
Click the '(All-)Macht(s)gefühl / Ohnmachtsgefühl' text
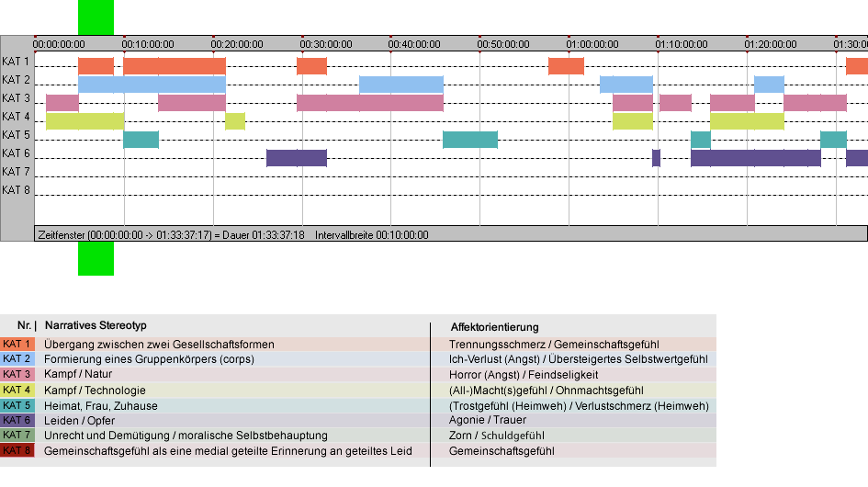pos(547,390)
